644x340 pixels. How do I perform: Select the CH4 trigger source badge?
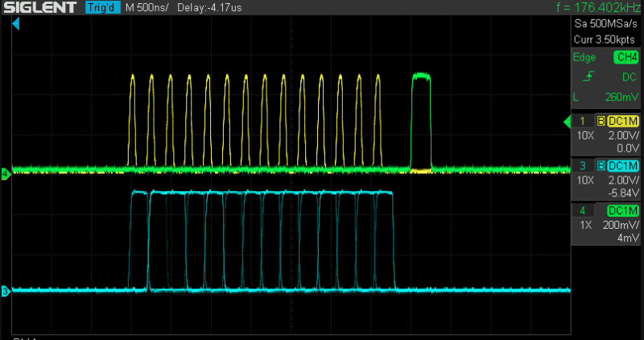[625, 57]
